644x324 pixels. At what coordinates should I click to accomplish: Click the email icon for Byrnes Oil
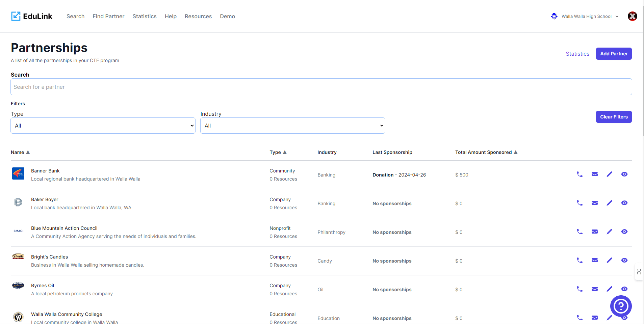tap(594, 289)
